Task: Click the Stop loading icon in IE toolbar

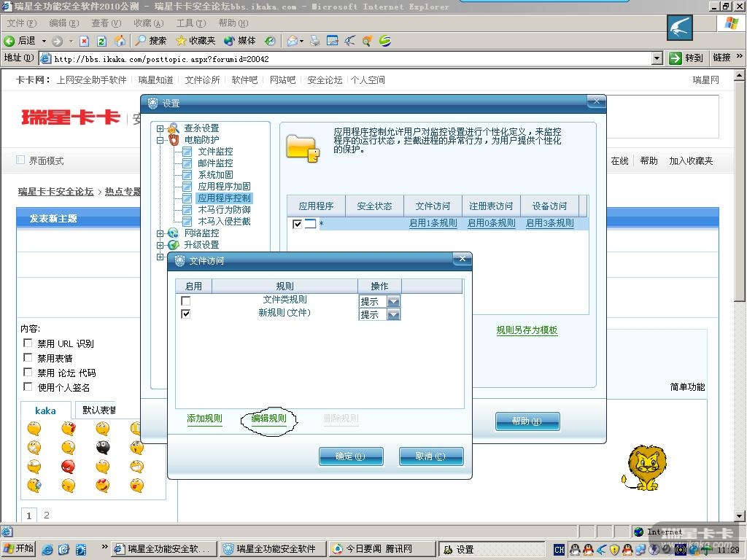Action: point(85,41)
